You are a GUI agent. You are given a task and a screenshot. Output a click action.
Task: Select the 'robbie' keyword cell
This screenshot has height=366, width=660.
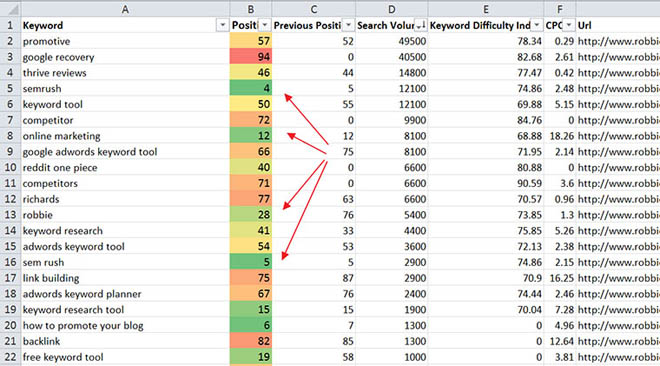125,215
